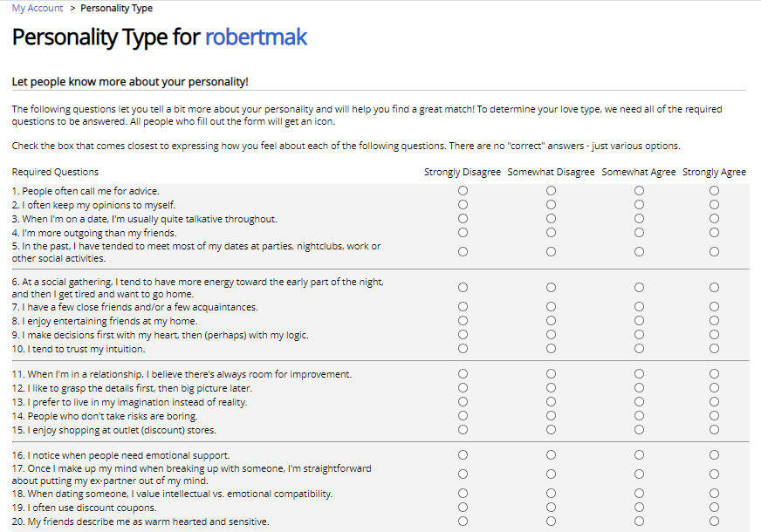Choose Somewhat Disagree for question 2

click(551, 205)
